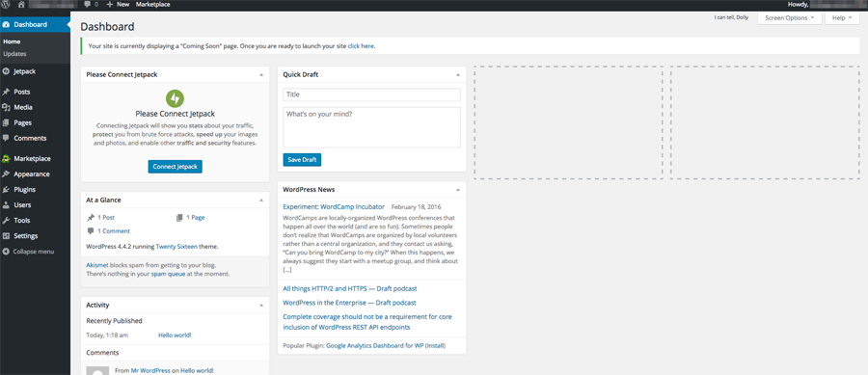Open the Mr WordPress commenter link
Viewport: 868px width, 375px height.
click(150, 370)
